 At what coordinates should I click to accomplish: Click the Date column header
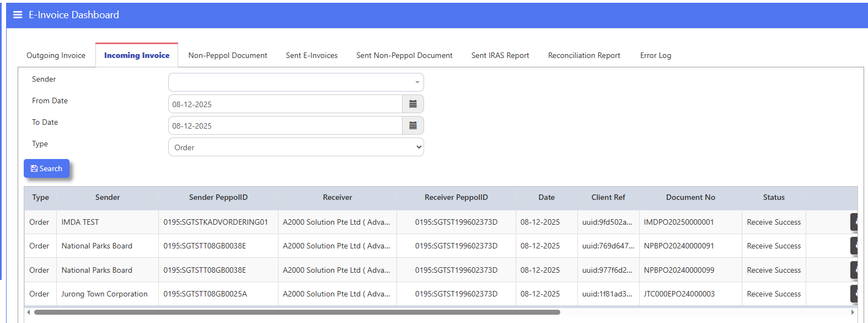546,197
